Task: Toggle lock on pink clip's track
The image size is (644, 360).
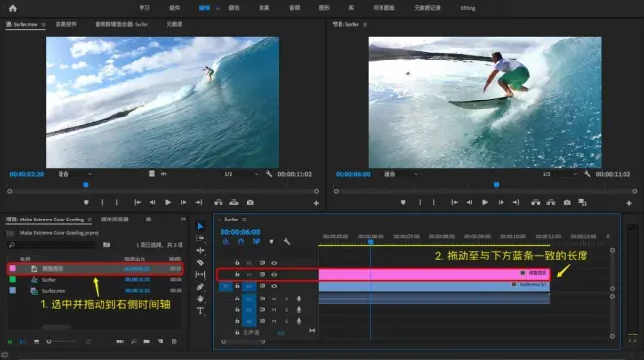Action: (237, 274)
